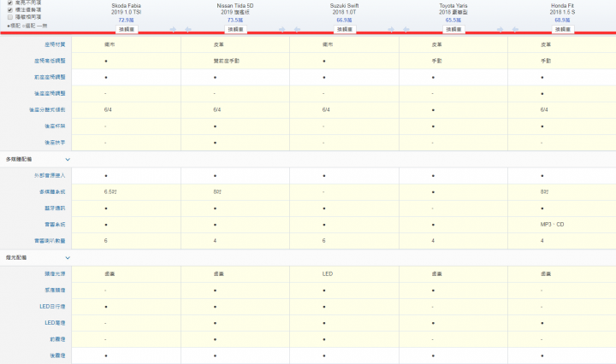The image size is (616, 364).
Task: Click the LED日行燈 row label
Action: click(52, 307)
